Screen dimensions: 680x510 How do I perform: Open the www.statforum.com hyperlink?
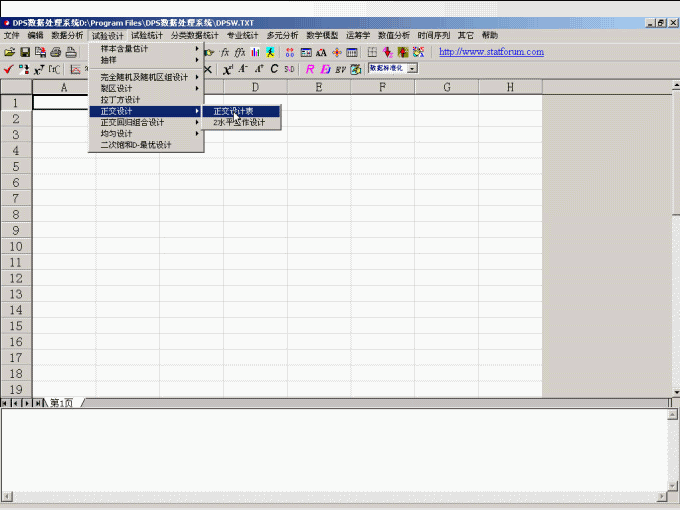click(x=491, y=52)
